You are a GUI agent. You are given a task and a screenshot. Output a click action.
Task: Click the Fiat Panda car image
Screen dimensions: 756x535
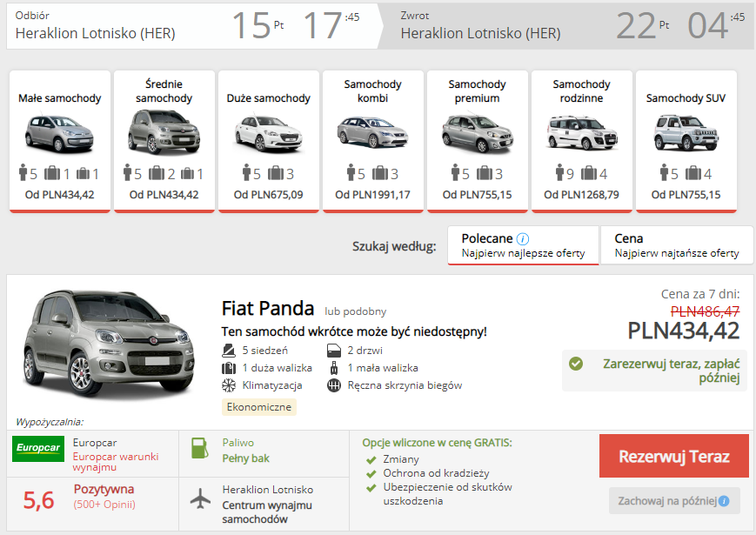pyautogui.click(x=109, y=345)
